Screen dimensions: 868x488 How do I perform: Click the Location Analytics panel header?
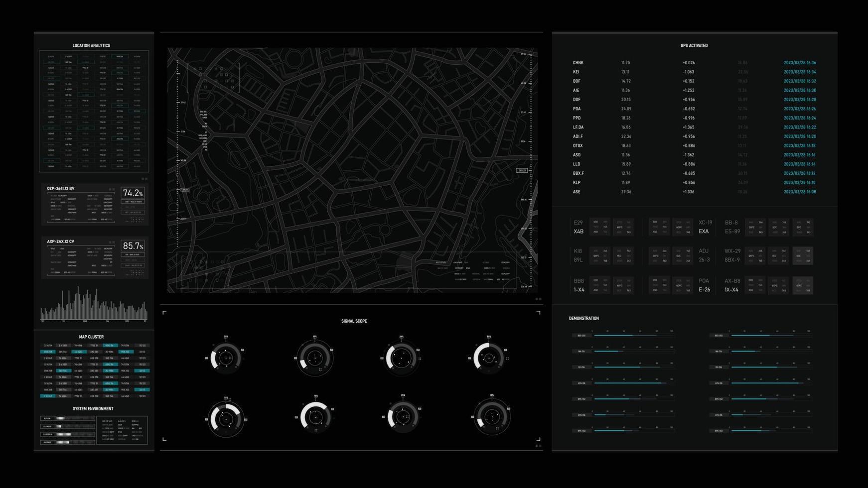click(91, 45)
